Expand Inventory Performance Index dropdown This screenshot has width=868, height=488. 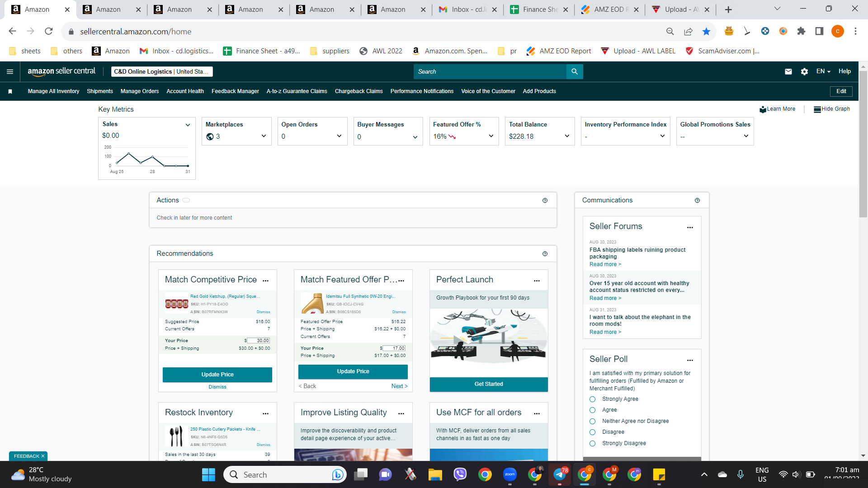(662, 136)
